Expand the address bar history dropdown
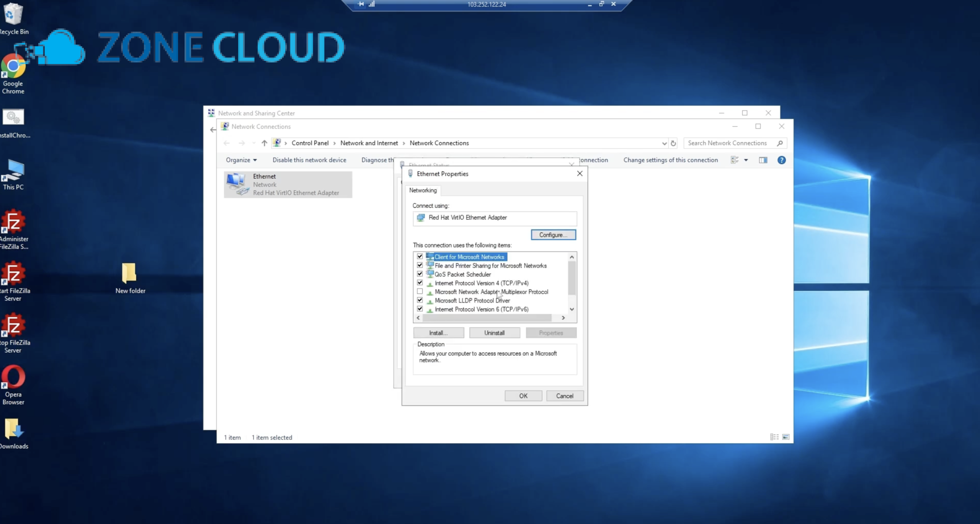Viewport: 980px width, 524px height. tap(664, 143)
